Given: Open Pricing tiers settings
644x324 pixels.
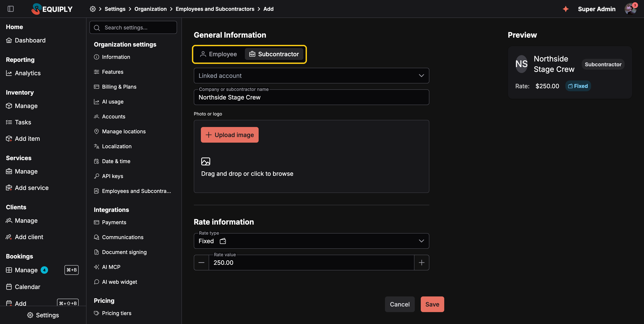Looking at the screenshot, I should click(x=113, y=313).
